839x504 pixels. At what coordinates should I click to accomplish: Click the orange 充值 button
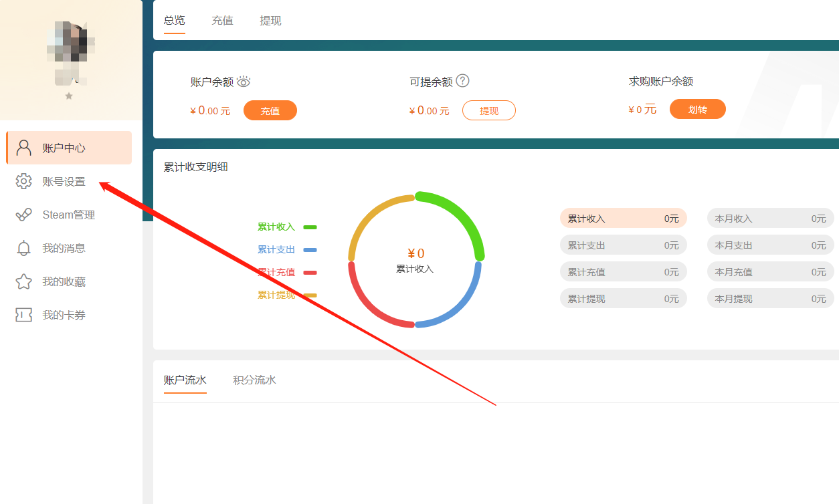click(x=270, y=110)
